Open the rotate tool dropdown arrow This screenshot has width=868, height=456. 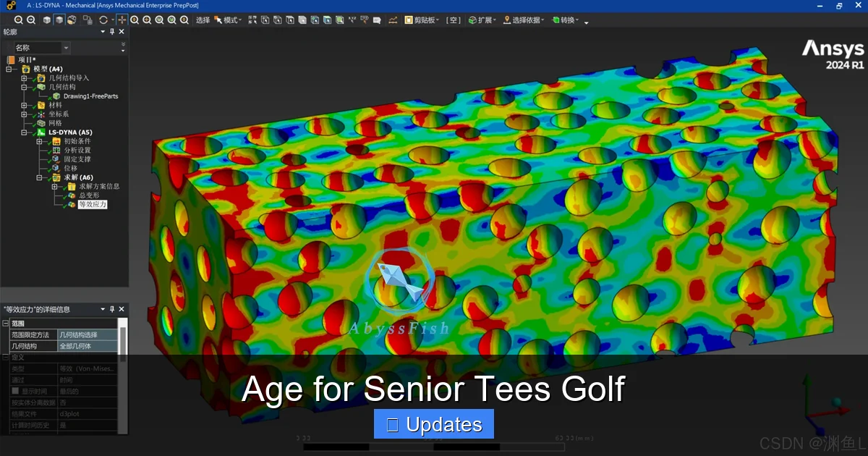coord(113,20)
